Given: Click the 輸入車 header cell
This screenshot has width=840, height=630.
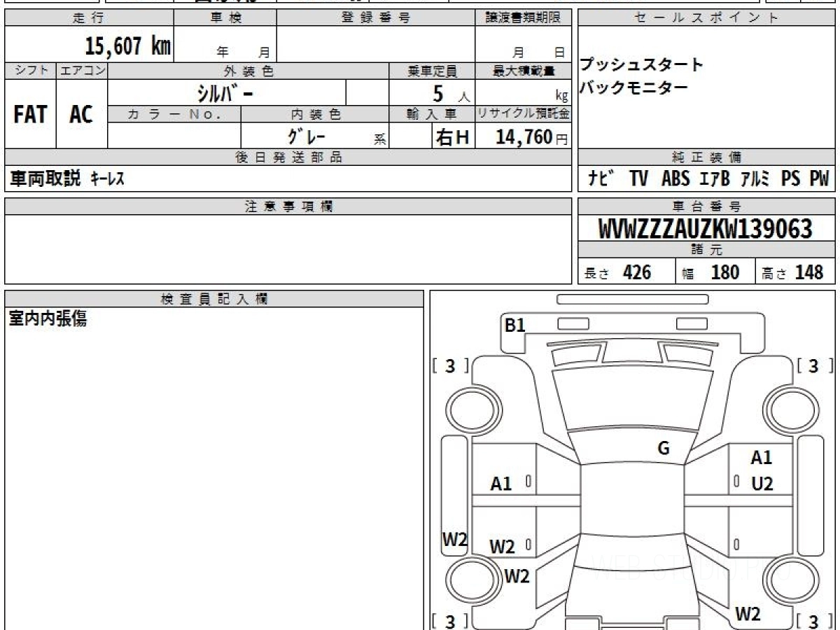Looking at the screenshot, I should tap(432, 114).
